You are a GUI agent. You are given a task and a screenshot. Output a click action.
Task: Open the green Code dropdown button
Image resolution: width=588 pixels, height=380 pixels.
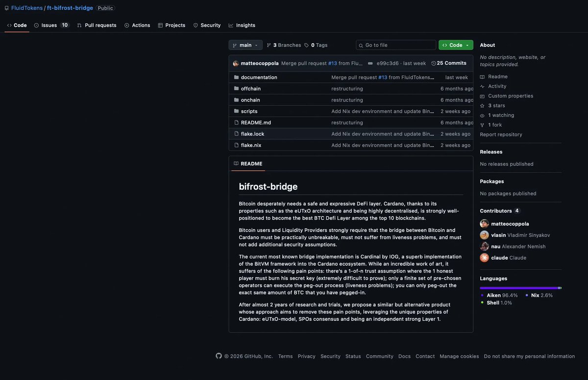pos(456,45)
